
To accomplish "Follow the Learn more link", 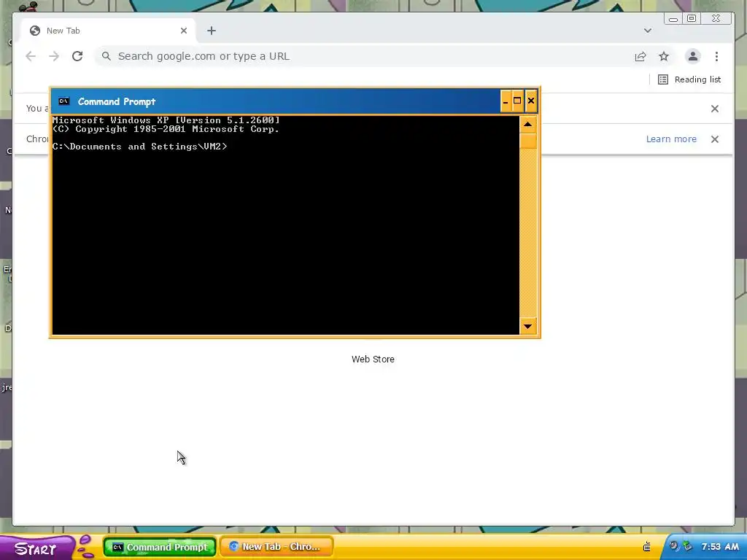I will coord(671,139).
